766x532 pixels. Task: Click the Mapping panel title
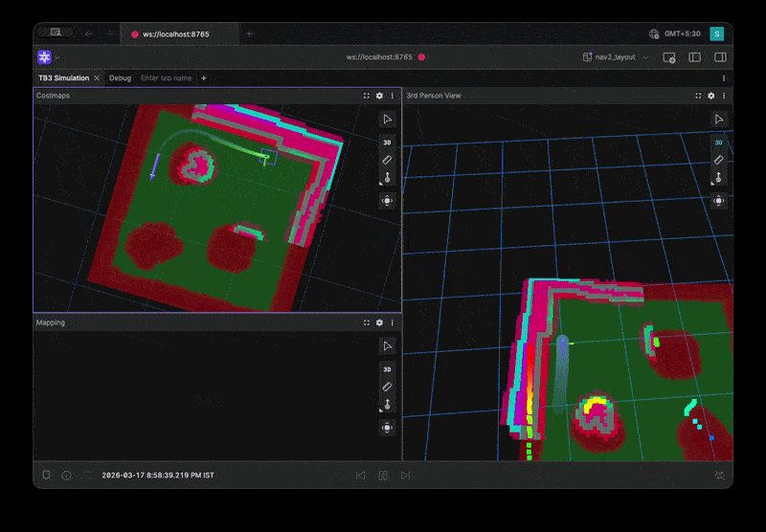(x=51, y=322)
